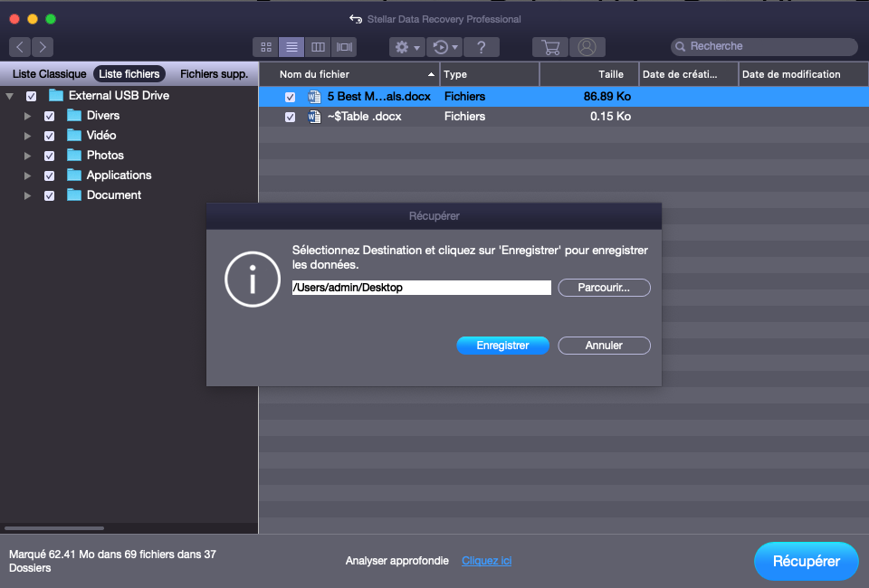Switch to Fichiers supp. tab
The width and height of the screenshot is (869, 588).
coord(214,74)
